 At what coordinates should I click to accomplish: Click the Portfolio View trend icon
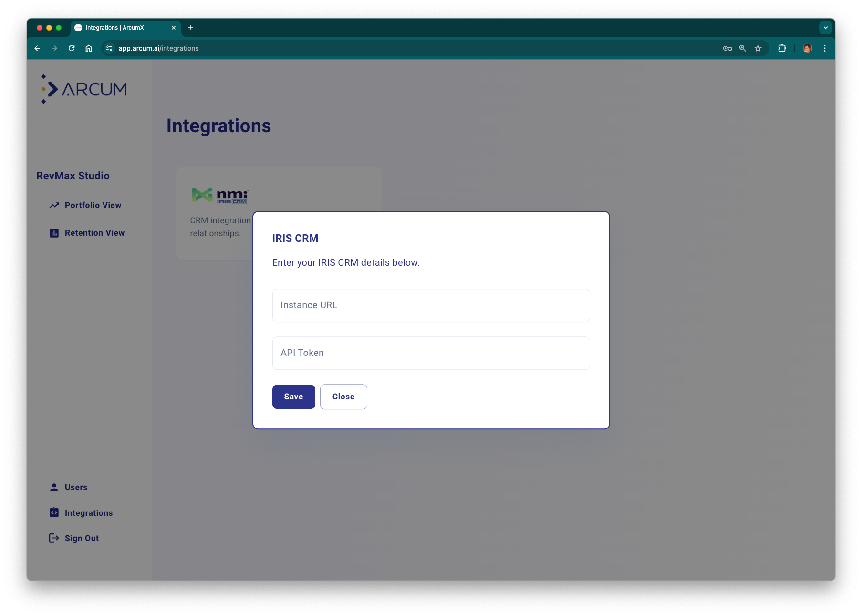pyautogui.click(x=54, y=205)
